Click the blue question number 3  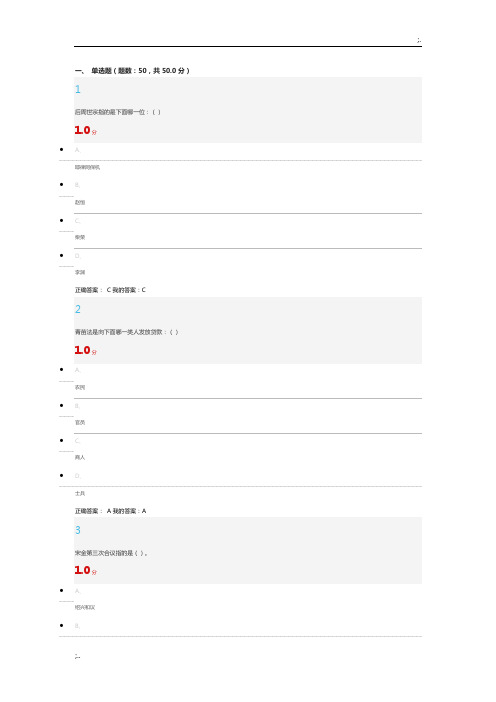[78, 531]
